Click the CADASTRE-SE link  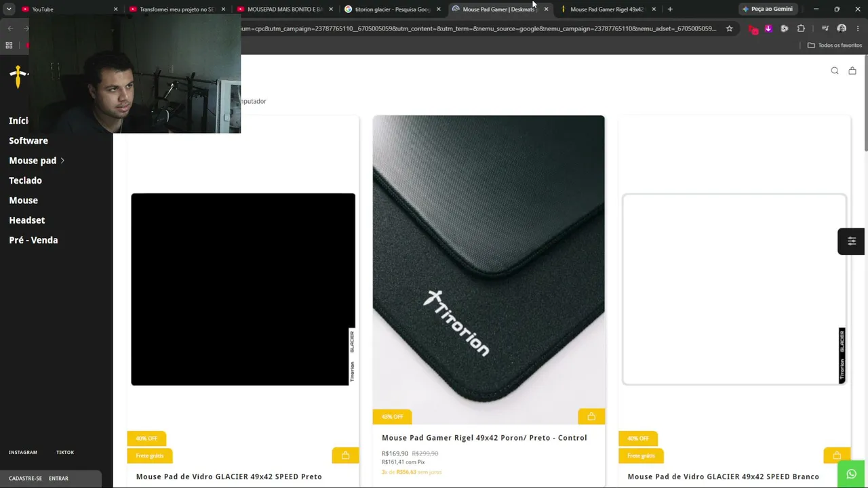coord(25,479)
